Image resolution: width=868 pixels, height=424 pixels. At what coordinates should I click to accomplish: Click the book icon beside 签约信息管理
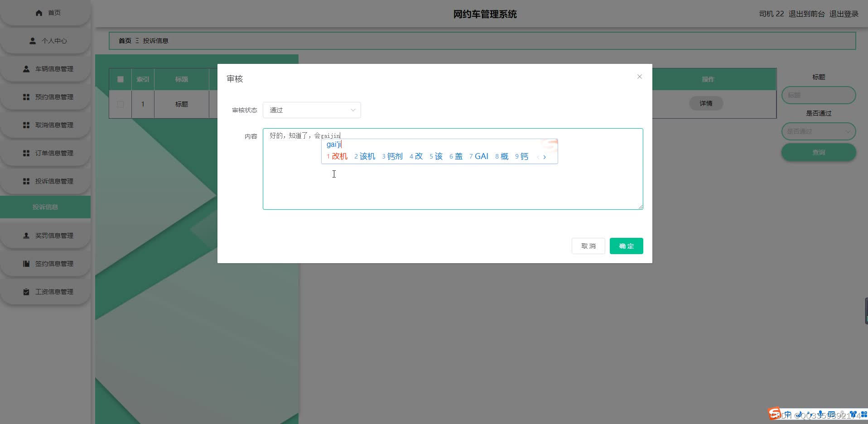26,264
